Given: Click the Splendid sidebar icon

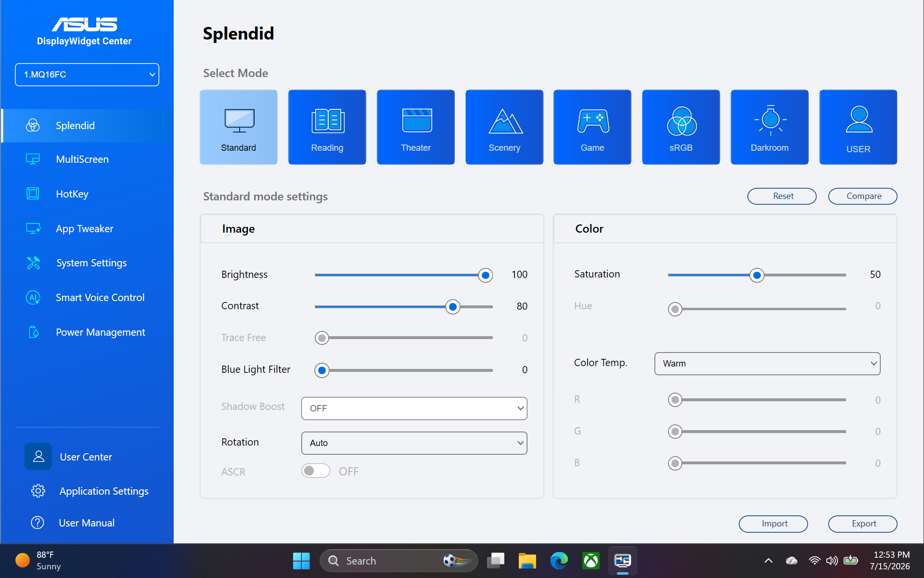Looking at the screenshot, I should [33, 126].
